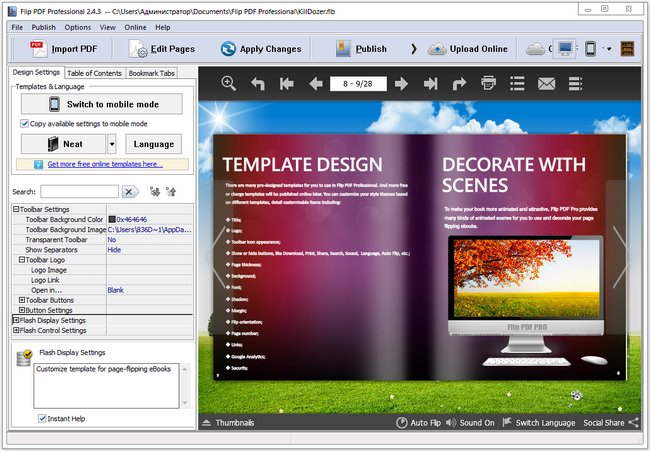Click the zoom in magnifier icon
The image size is (650, 451).
[228, 83]
